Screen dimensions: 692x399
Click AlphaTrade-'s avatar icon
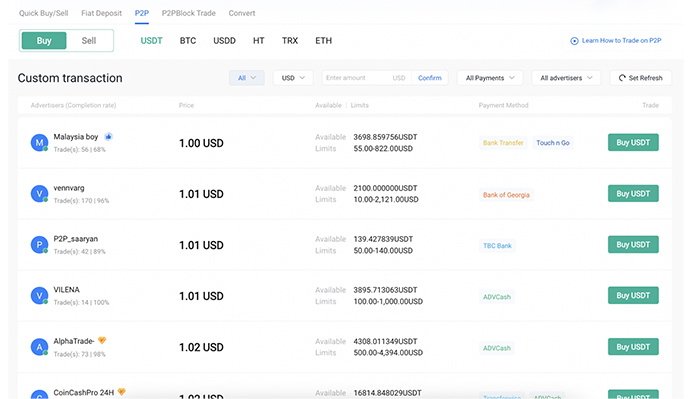39,347
